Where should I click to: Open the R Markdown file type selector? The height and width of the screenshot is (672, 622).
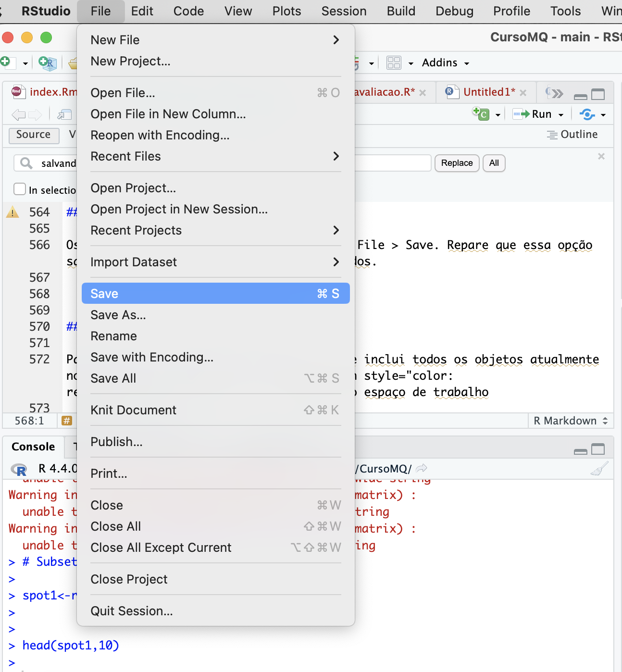570,421
